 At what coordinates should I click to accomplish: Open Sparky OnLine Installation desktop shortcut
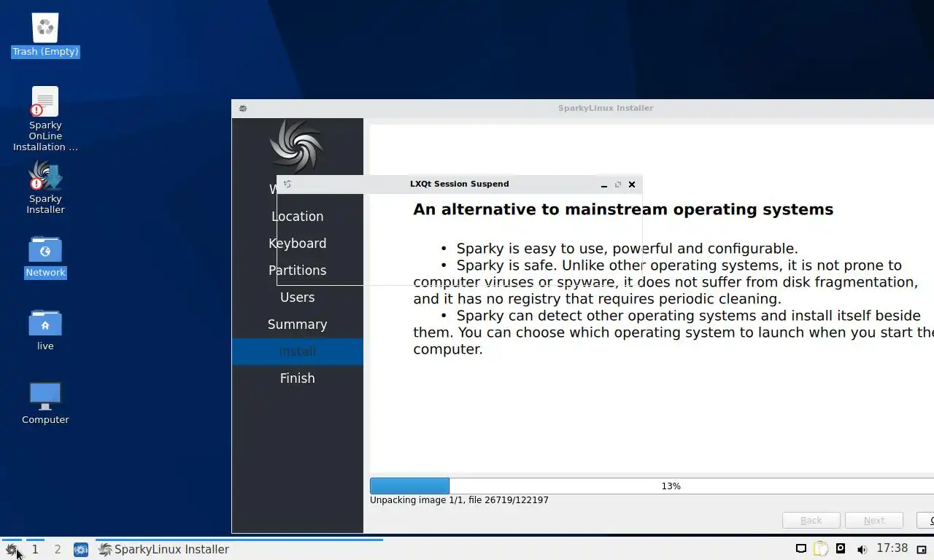coord(45,119)
